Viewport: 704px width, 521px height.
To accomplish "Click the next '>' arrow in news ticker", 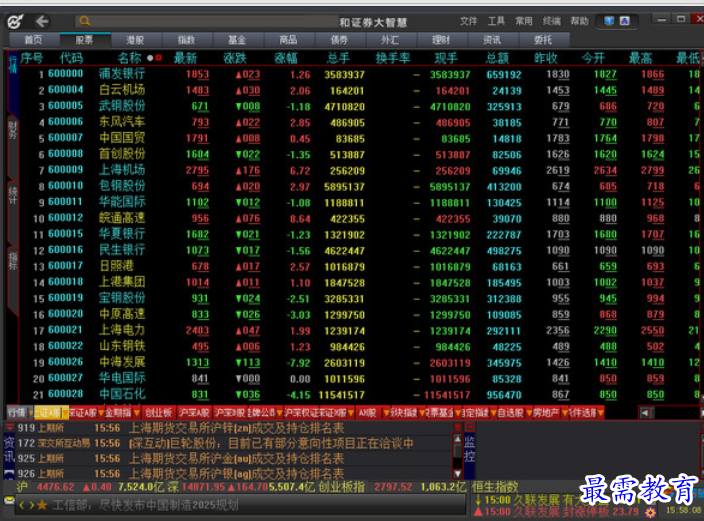I will click(x=31, y=505).
